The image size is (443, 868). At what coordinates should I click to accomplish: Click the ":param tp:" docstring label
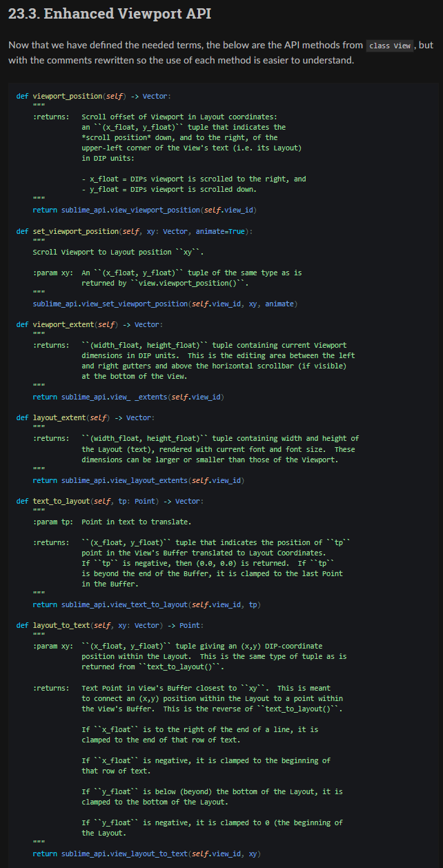pos(52,522)
